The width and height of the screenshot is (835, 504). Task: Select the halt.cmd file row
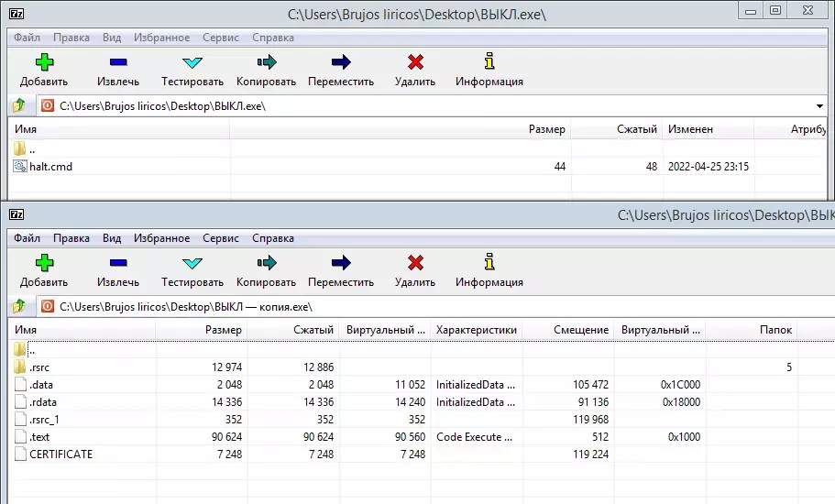tap(418, 167)
